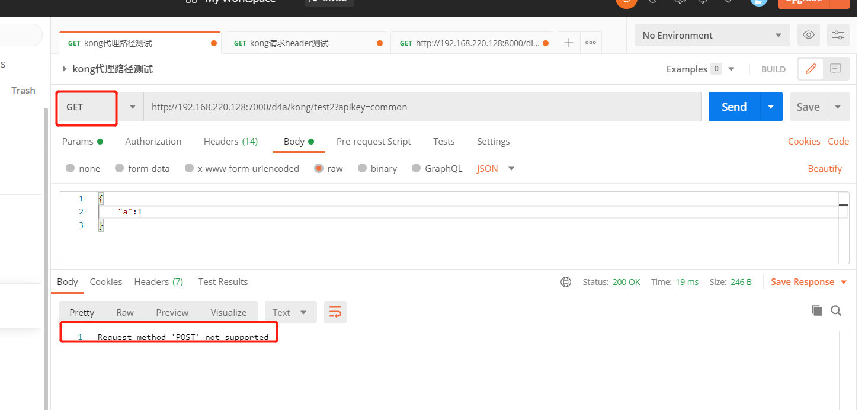The image size is (868, 410).
Task: Open the tab options three-dots menu
Action: tap(591, 43)
